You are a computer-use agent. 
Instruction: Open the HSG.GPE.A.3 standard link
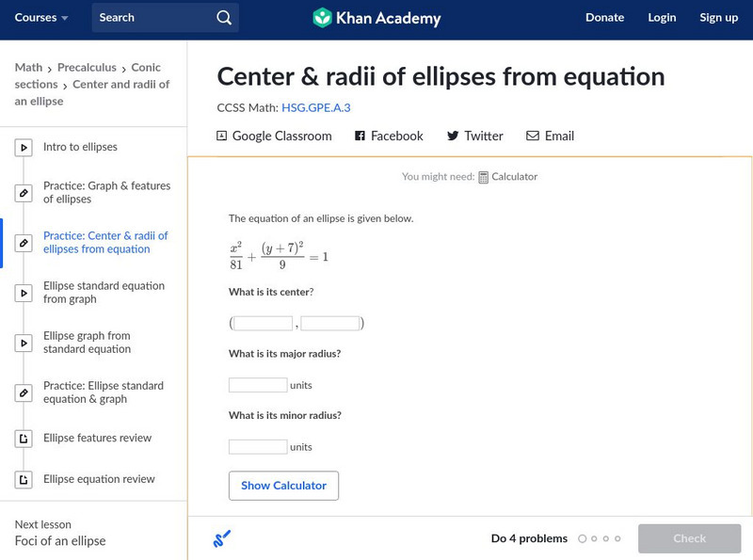point(315,108)
